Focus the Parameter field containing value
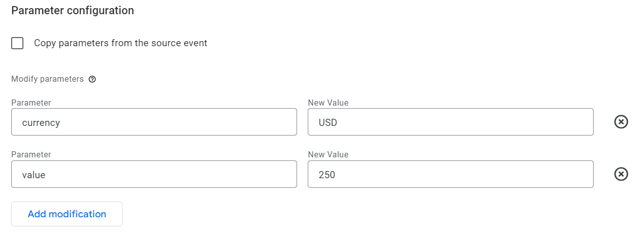 tap(154, 174)
